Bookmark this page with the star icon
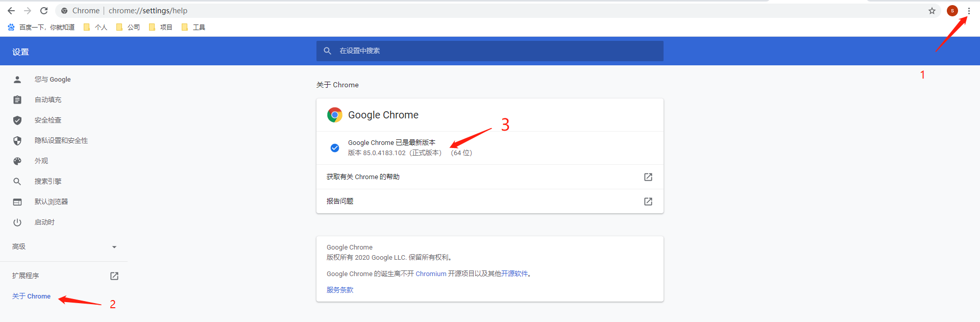The image size is (980, 322). pos(932,11)
